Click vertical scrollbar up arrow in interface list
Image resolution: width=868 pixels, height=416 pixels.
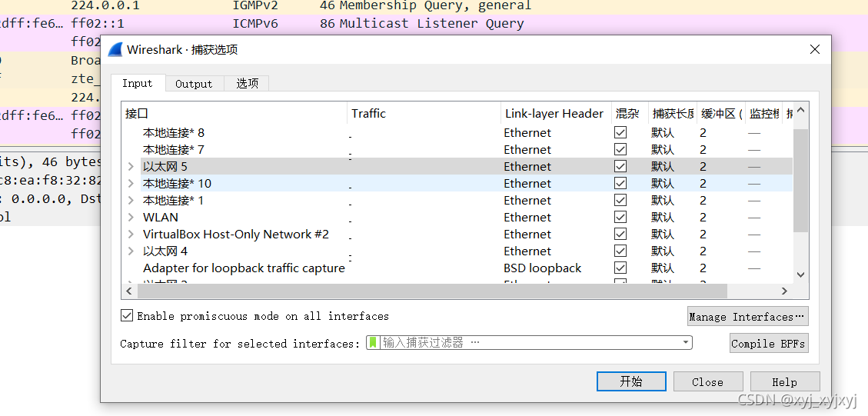800,110
